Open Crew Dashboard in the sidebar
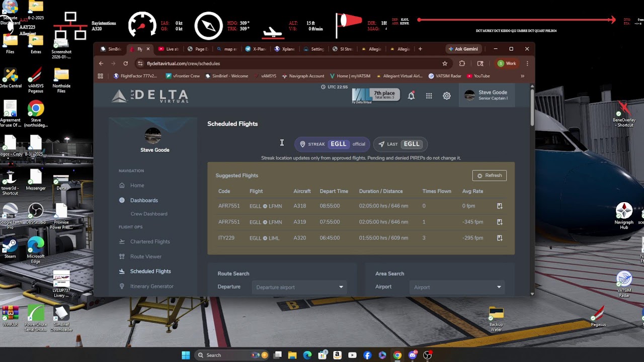The image size is (644, 362). (149, 214)
